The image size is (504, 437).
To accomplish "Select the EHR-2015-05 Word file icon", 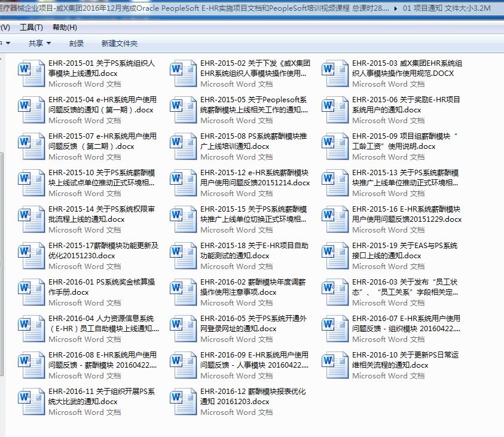I will click(x=183, y=110).
